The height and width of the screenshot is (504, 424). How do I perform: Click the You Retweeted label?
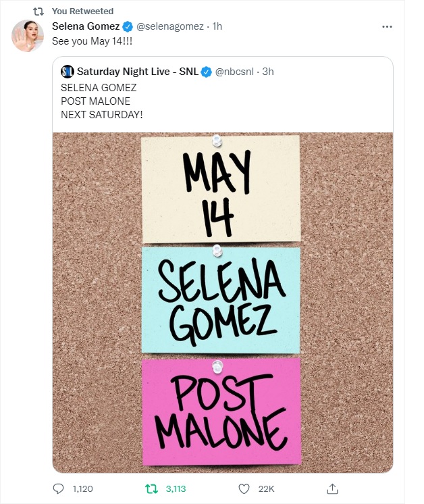coord(82,11)
